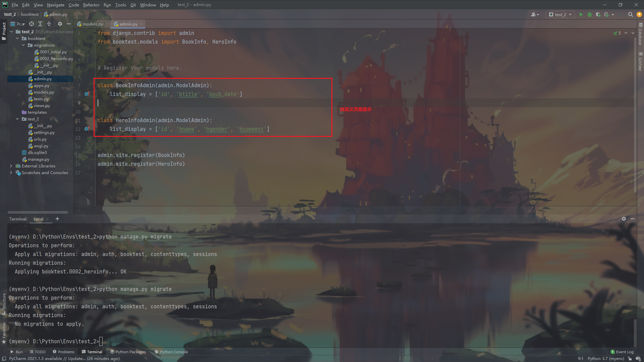644x362 pixels.
Task: Run the test_2 configuration
Action: point(581,14)
